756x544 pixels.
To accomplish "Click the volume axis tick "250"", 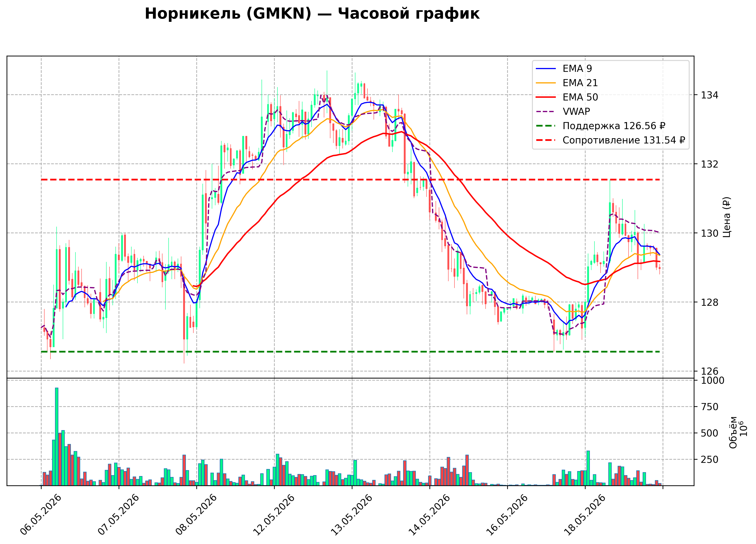I will point(710,460).
